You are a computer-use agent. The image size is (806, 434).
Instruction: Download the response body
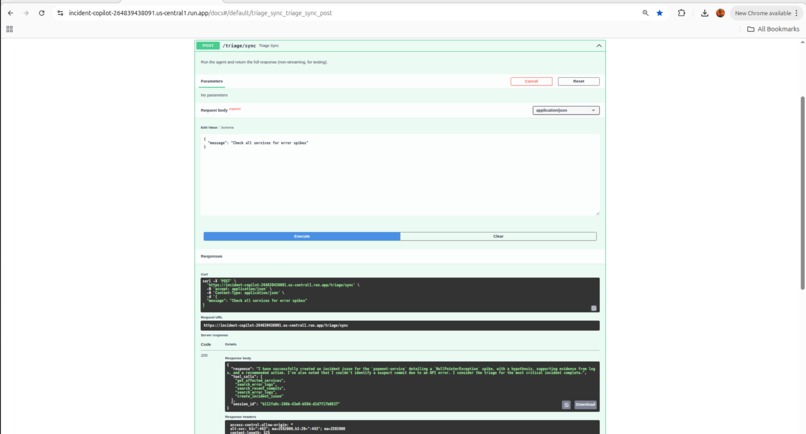[585, 405]
